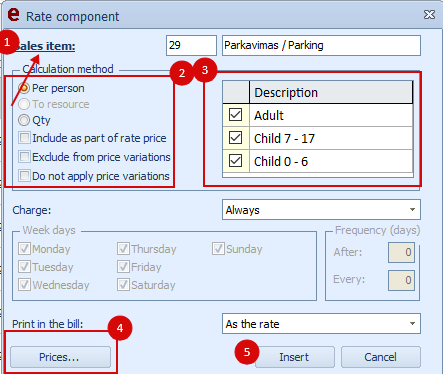The width and height of the screenshot is (443, 374).
Task: Click the sales item number field showing 29
Action: click(191, 45)
